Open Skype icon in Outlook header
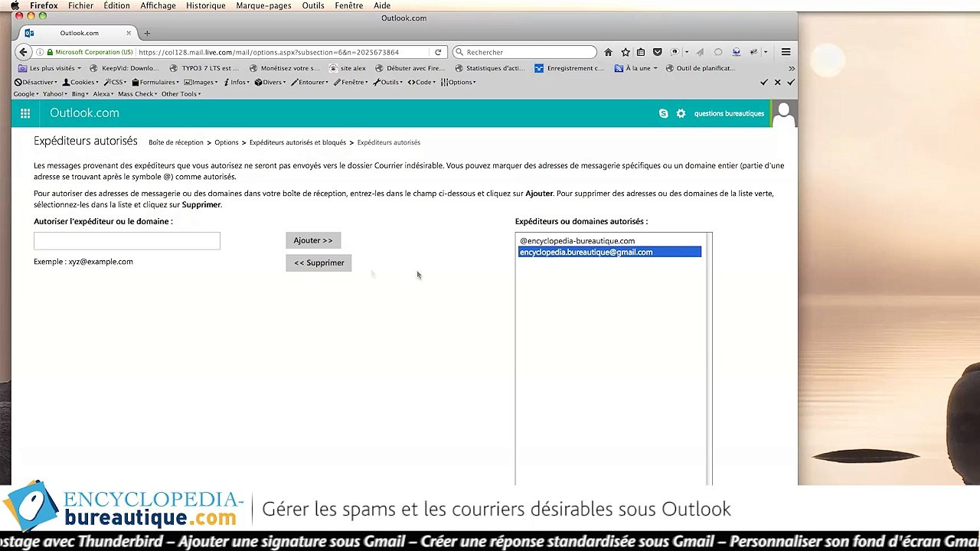 pos(663,113)
